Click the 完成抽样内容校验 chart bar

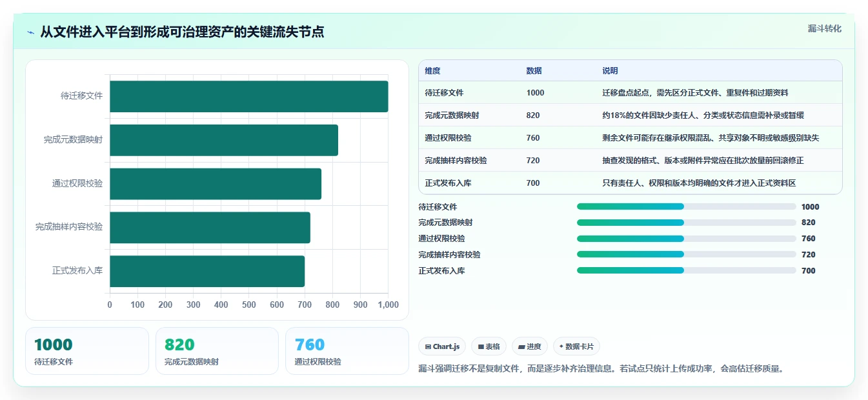point(210,227)
